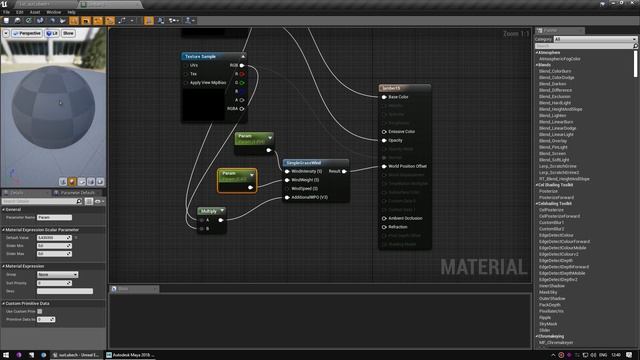Click the SimpleGrassWind node header
This screenshot has height=360, width=640.
(x=316, y=163)
